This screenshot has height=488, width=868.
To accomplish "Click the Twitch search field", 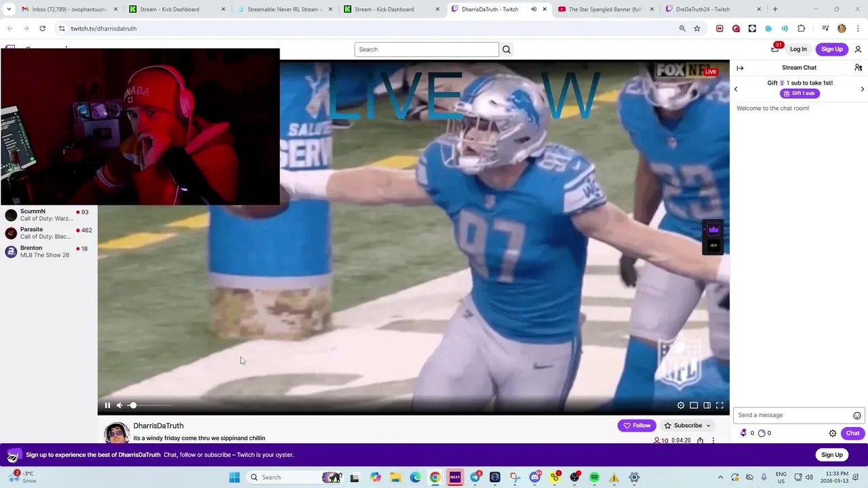I will tap(427, 49).
